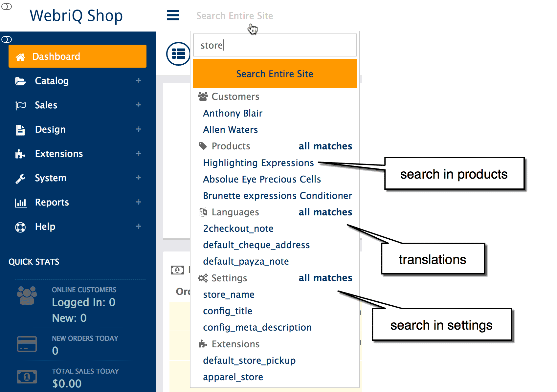This screenshot has width=557, height=392.
Task: Click the top Search Entire Site placeholder
Action: coord(234,15)
